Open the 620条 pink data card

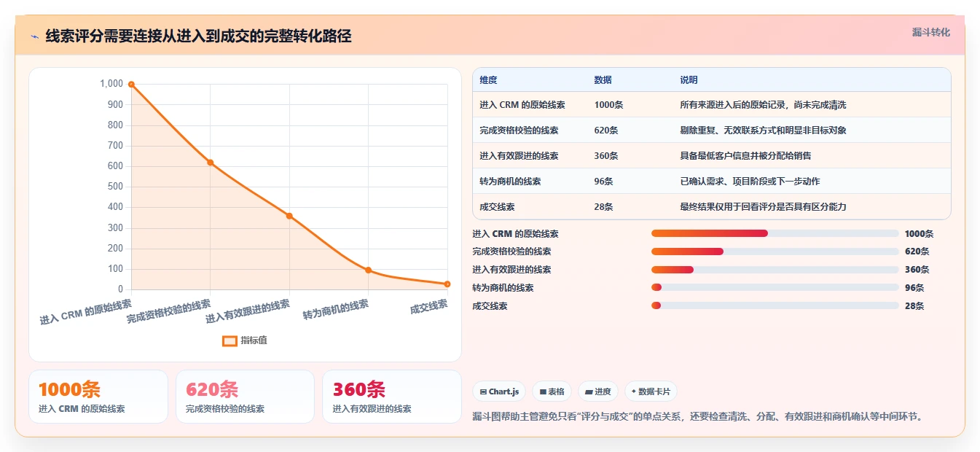click(245, 397)
